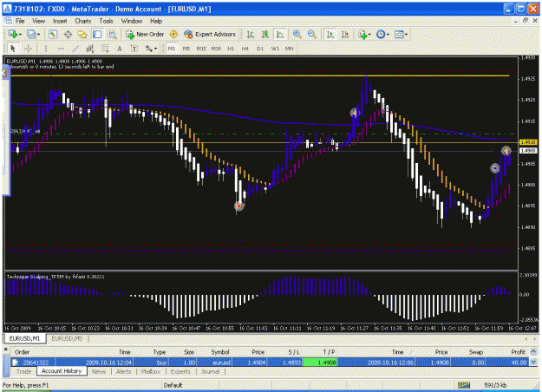Select the Text tool labeled A
Viewport: 542px width, 392px height.
(x=120, y=49)
